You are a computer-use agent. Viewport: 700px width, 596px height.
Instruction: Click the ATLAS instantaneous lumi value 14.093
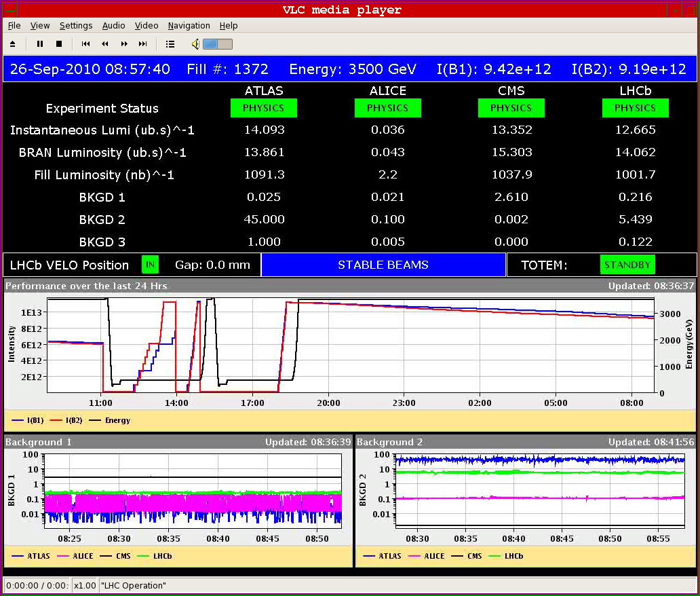(x=265, y=130)
